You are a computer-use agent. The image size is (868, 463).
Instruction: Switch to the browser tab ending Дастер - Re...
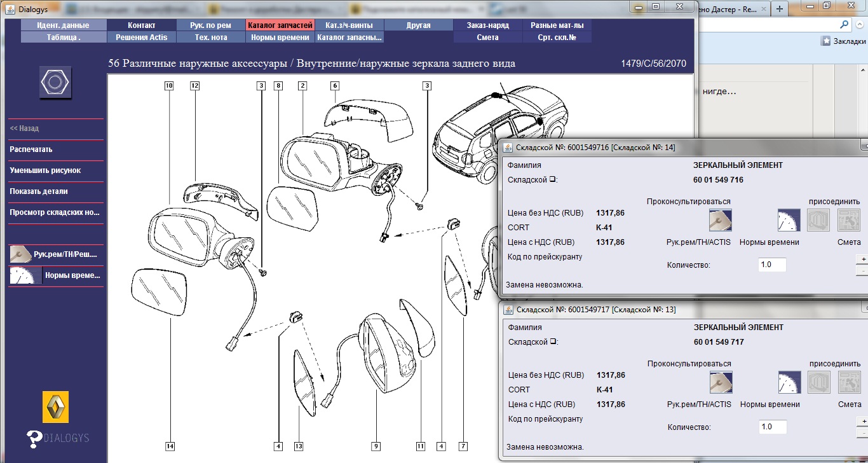(733, 9)
